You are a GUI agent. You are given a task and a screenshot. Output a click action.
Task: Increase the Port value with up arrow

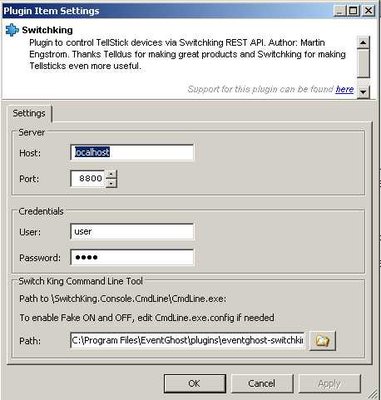click(111, 174)
